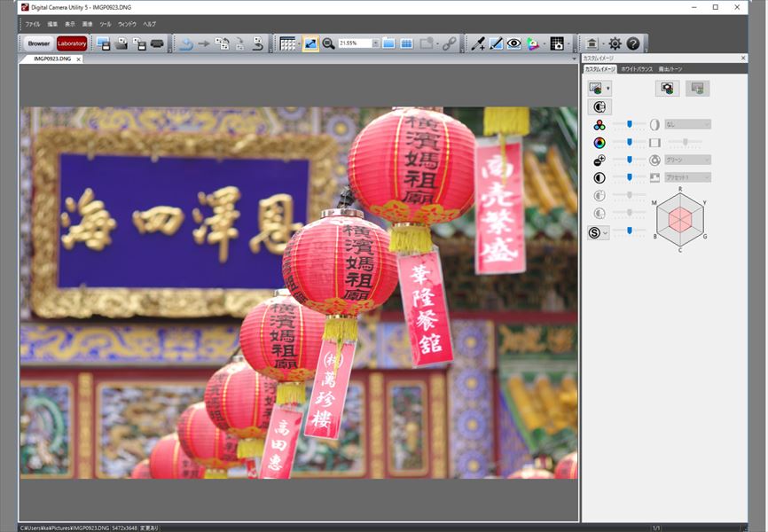
Task: Select the blue multi-image grid view icon
Action: coord(406,43)
